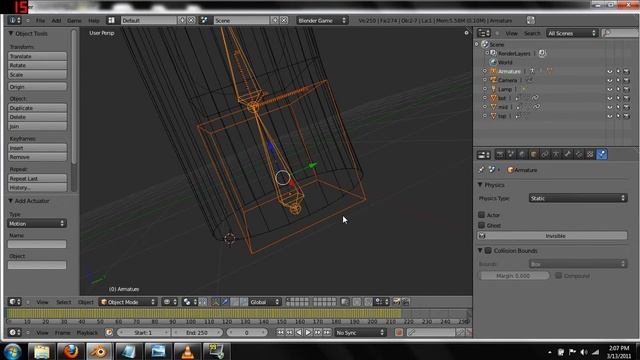Image resolution: width=640 pixels, height=360 pixels.
Task: Click the info editor type icon
Action: pos(15,20)
